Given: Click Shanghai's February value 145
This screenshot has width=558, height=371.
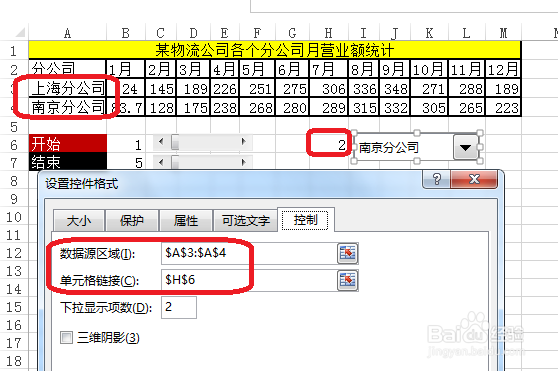Looking at the screenshot, I should coord(161,88).
